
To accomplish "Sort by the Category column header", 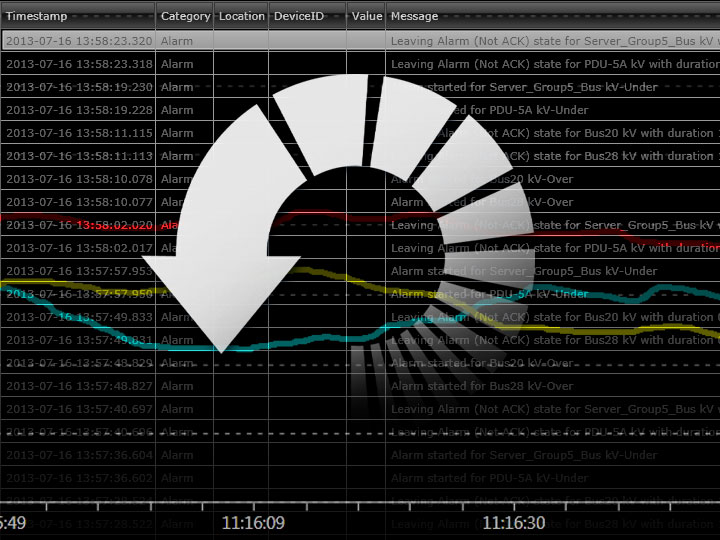I will [x=185, y=16].
